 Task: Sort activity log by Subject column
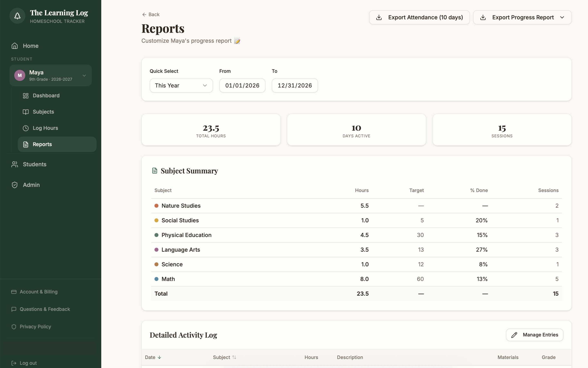225,357
